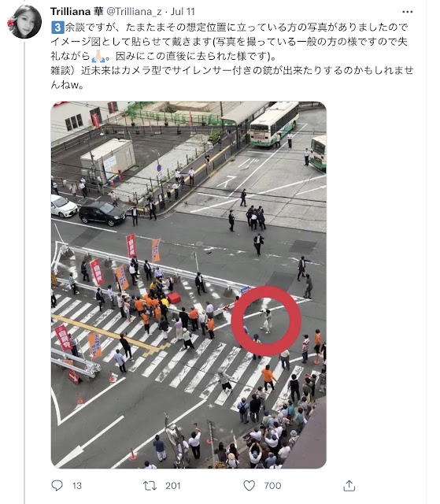Visit the @Trilliana_z handle link
Image resolution: width=440 pixels, height=504 pixels.
pos(134,12)
